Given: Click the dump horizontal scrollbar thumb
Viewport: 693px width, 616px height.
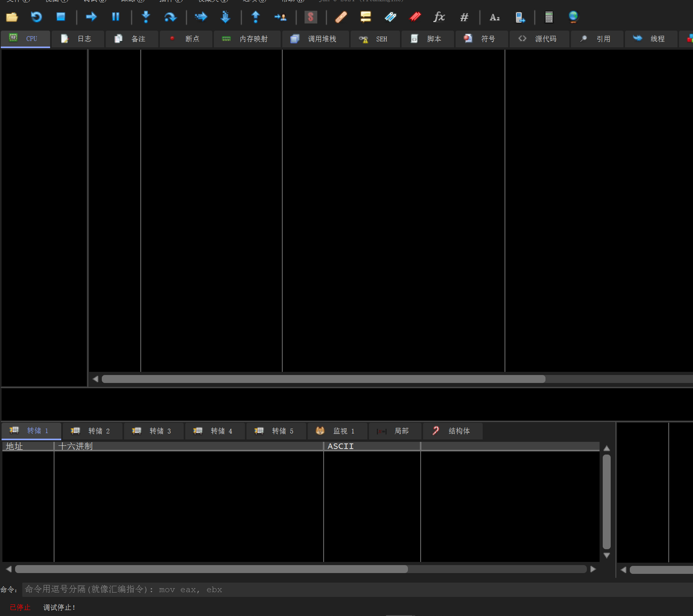Looking at the screenshot, I should click(x=212, y=569).
